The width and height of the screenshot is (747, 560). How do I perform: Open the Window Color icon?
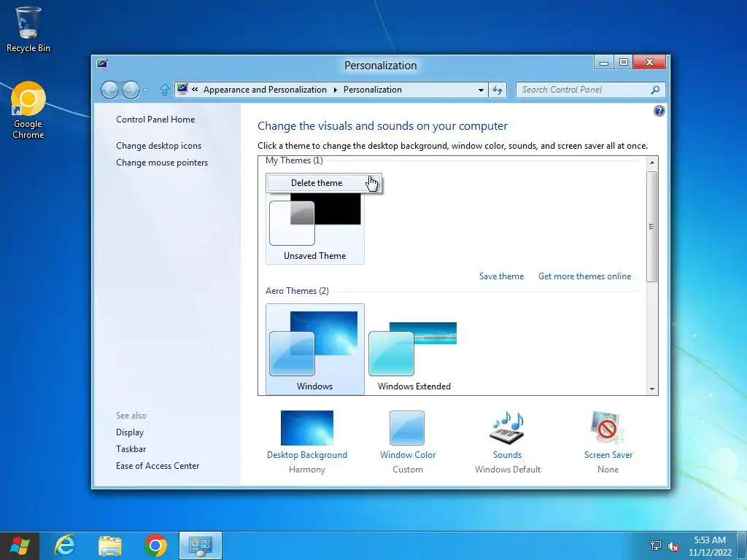[x=407, y=427]
